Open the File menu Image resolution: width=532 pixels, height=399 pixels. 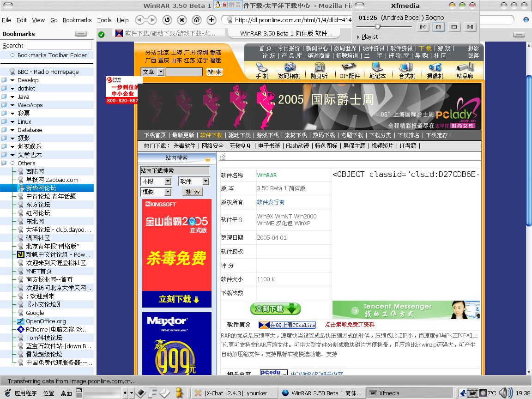click(6, 20)
